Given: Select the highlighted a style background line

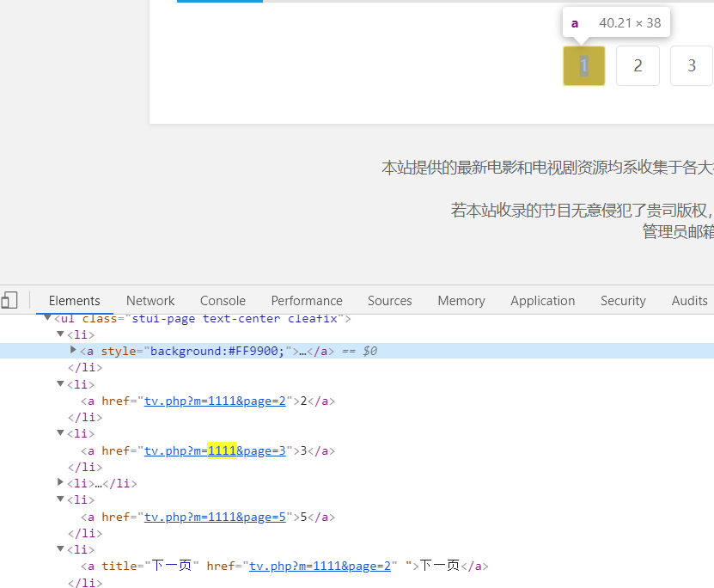Looking at the screenshot, I should pos(357,351).
